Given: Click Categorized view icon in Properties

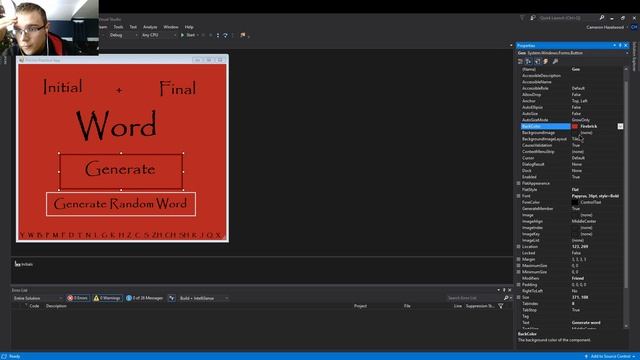Looking at the screenshot, I should pyautogui.click(x=520, y=61).
